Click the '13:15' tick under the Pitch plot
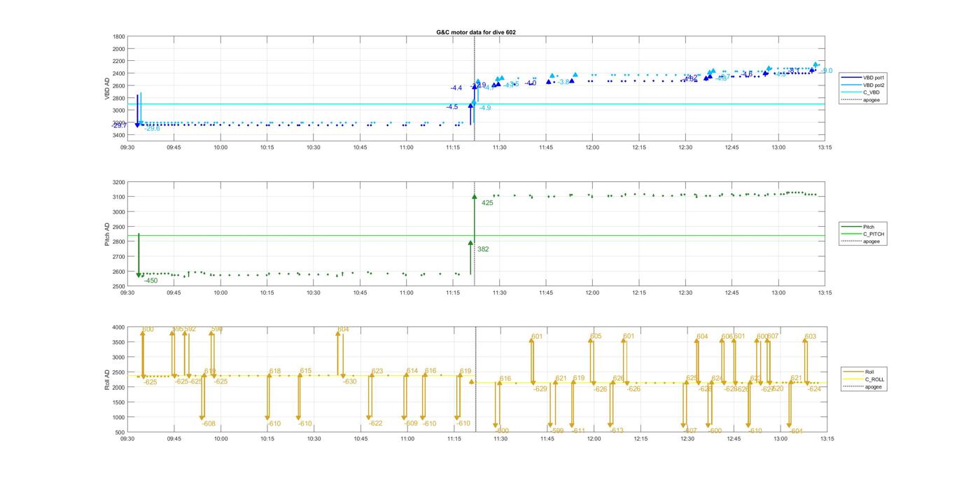 pos(825,293)
